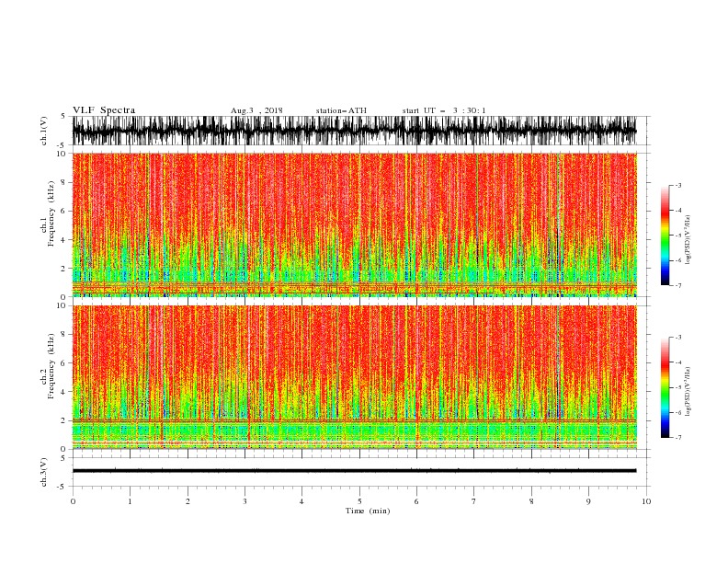Click the "10" minute time-axis tick label

pyautogui.click(x=646, y=501)
